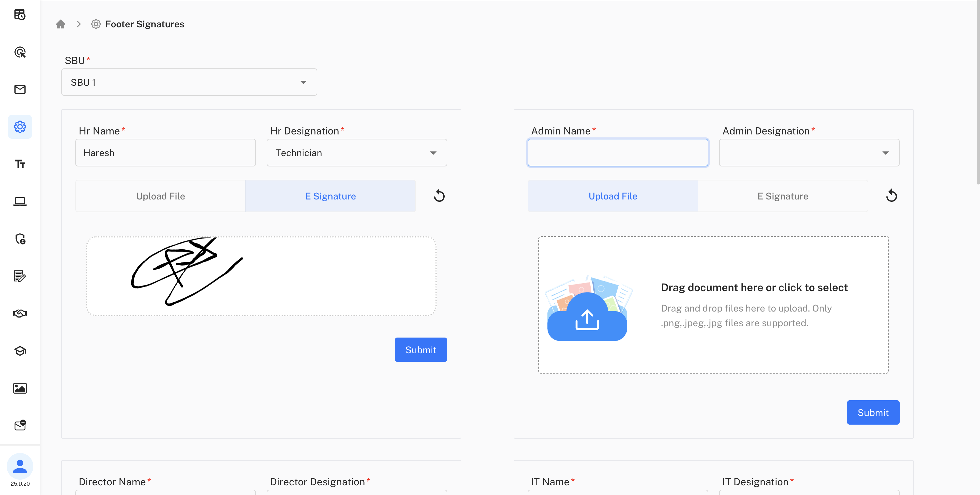Submit the Admin signature form
Viewport: 980px width, 495px height.
point(873,412)
